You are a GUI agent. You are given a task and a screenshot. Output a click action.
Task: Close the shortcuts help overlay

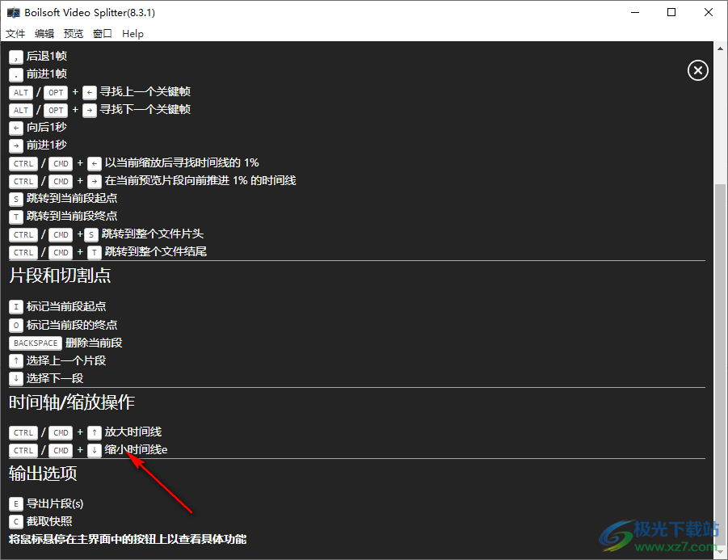tap(697, 70)
